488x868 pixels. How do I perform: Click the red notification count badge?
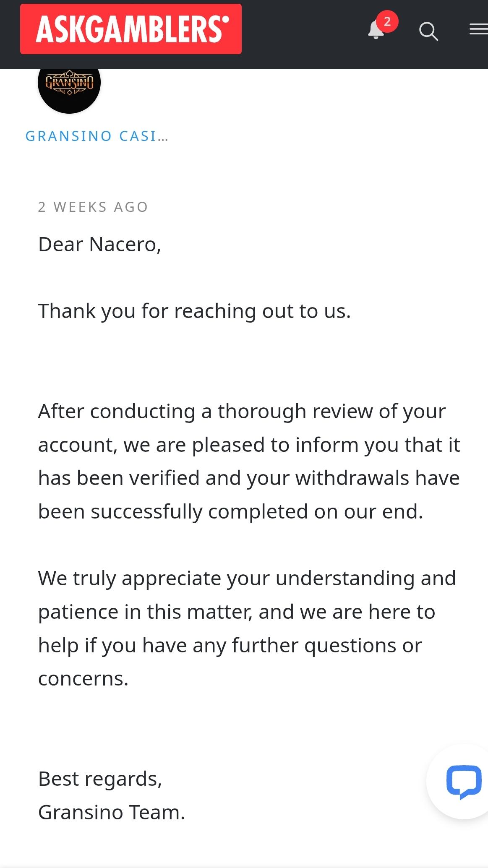point(387,21)
